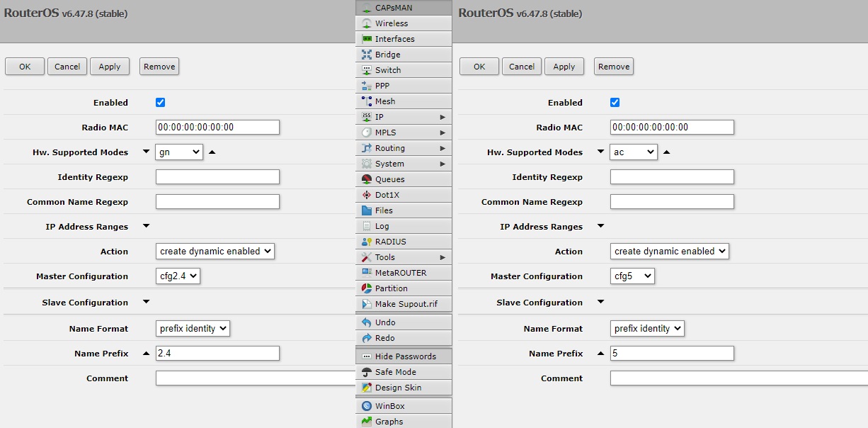Collapse Name Prefix field in right form
This screenshot has width=868, height=428.
click(x=600, y=353)
